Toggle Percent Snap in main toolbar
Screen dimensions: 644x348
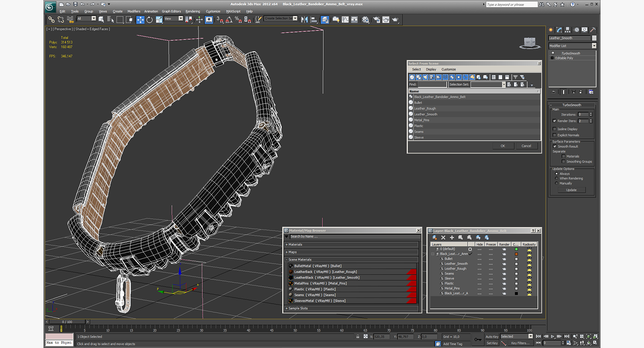coord(238,20)
